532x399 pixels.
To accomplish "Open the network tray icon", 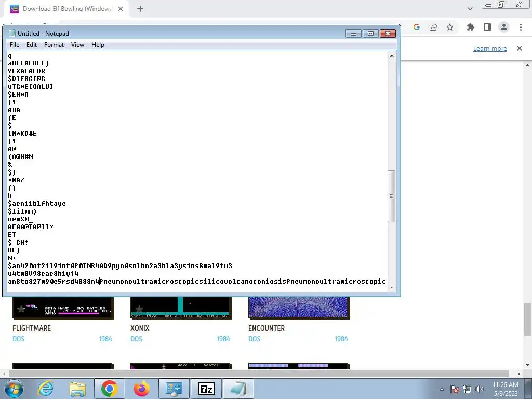I will (x=467, y=389).
